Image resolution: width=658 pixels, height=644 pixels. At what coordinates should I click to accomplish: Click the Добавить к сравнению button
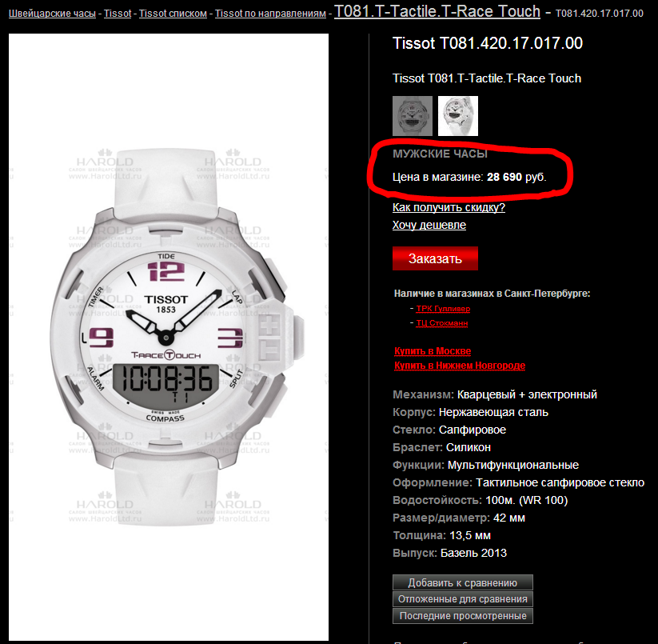(462, 582)
